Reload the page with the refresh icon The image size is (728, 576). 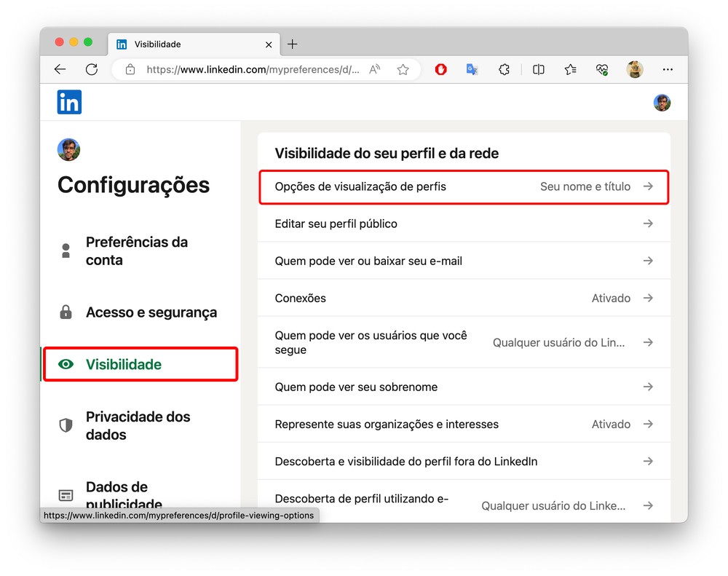92,70
